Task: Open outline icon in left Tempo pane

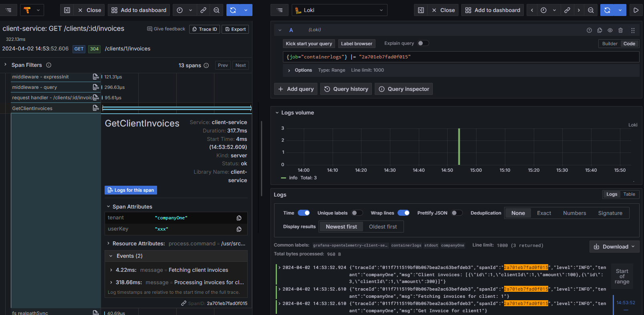Action: 8,10
